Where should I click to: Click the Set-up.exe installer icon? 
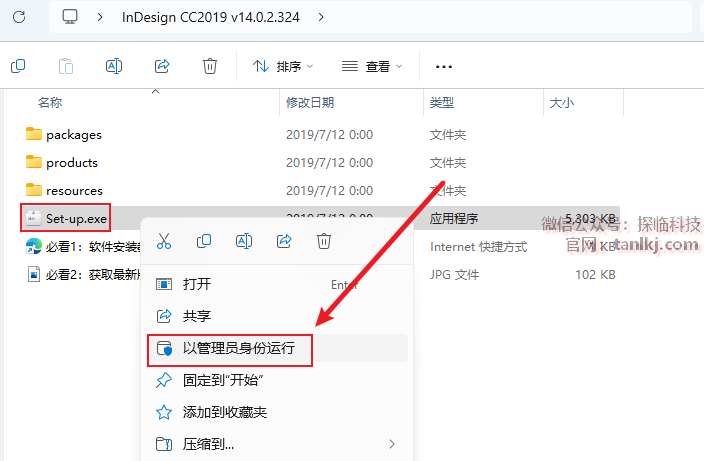(x=33, y=218)
